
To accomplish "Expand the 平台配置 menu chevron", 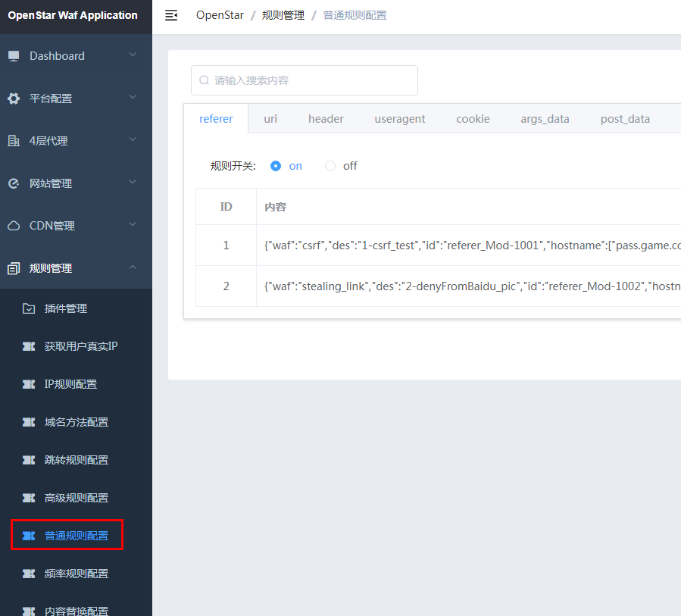I will (x=133, y=97).
